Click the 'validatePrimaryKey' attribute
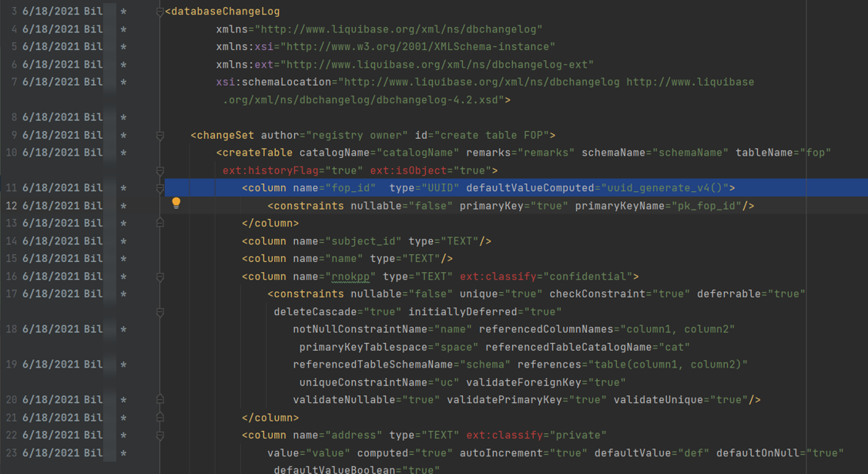 pyautogui.click(x=504, y=399)
